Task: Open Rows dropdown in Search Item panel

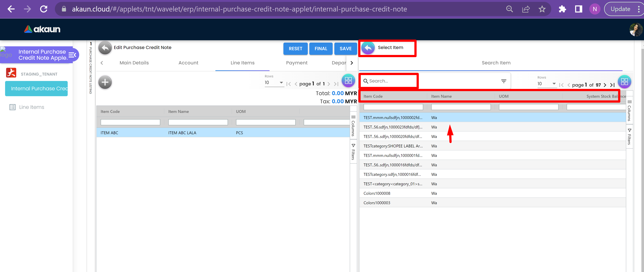Action: tap(547, 84)
